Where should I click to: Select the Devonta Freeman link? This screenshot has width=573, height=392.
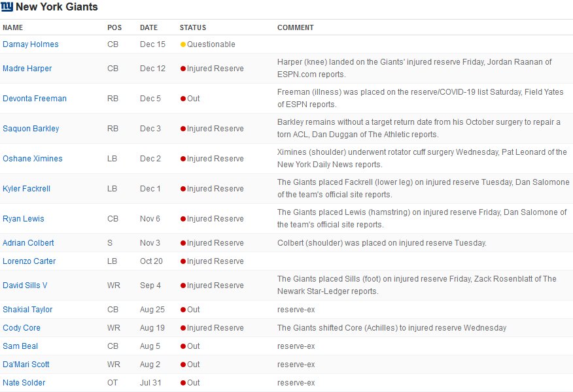pyautogui.click(x=35, y=98)
